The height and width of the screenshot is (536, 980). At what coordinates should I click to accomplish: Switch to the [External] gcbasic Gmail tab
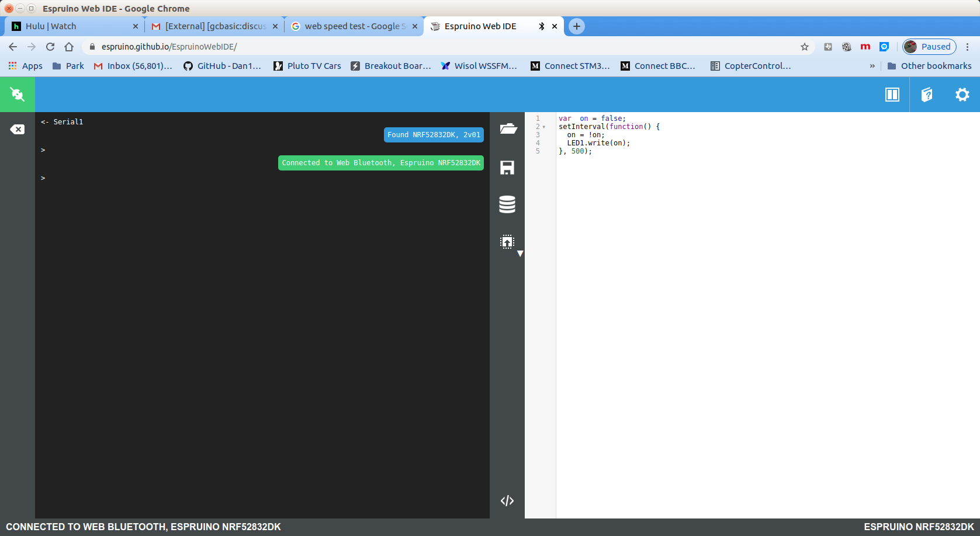[x=216, y=26]
